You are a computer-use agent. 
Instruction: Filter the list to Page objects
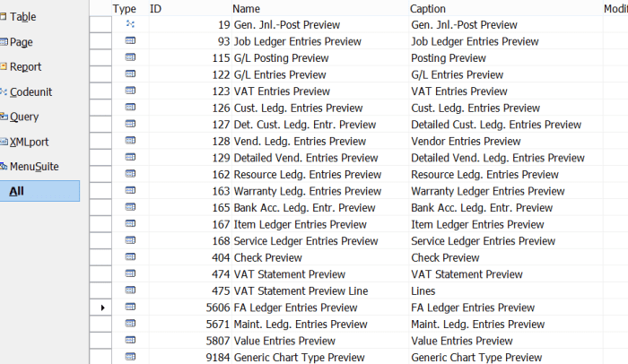click(22, 42)
